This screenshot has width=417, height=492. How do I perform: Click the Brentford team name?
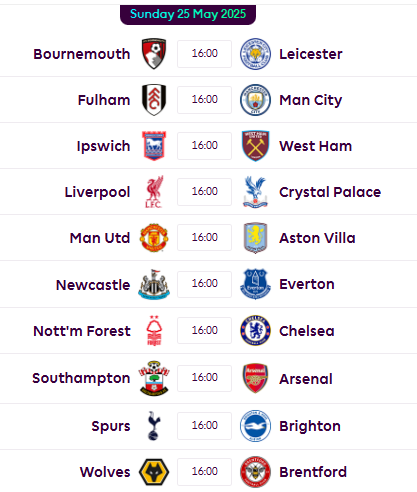click(x=313, y=472)
